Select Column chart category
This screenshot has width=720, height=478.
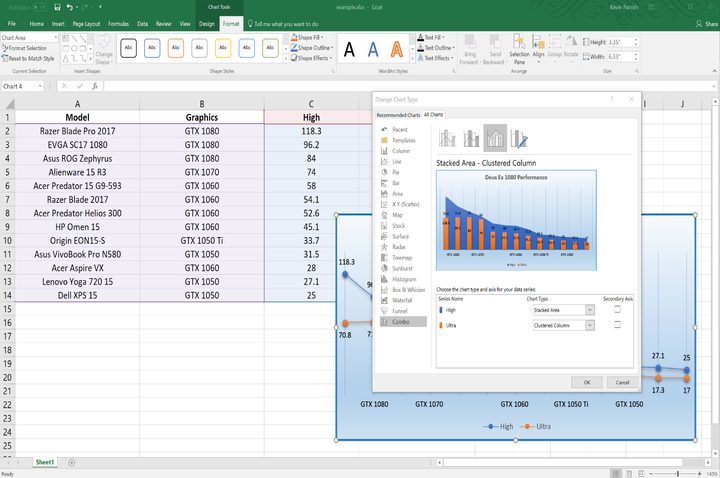point(400,151)
